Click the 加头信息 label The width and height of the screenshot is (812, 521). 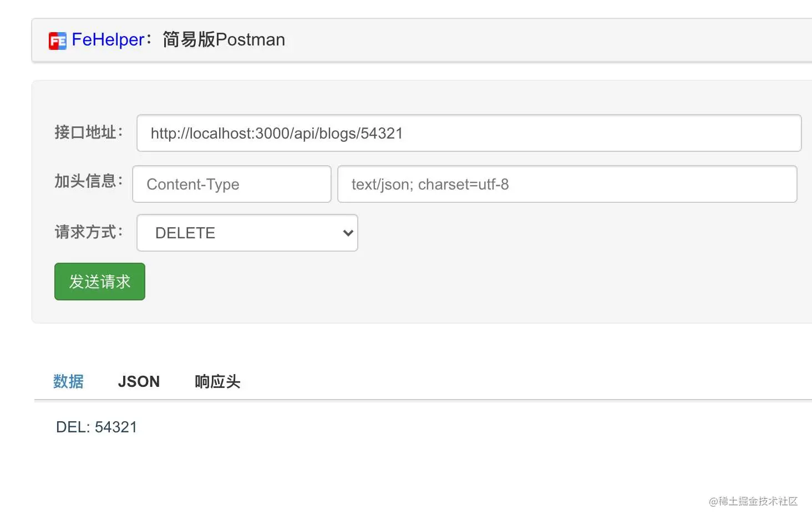(x=88, y=181)
